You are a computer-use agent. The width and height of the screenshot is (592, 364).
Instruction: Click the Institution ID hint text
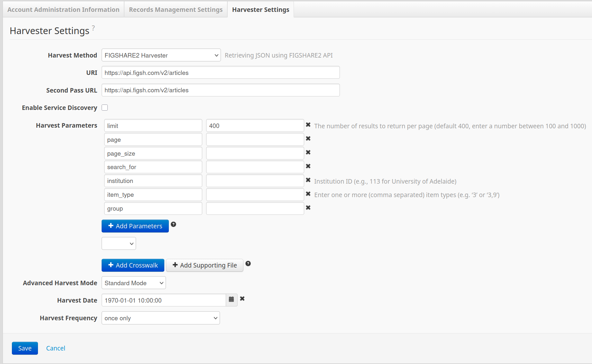[x=385, y=181]
